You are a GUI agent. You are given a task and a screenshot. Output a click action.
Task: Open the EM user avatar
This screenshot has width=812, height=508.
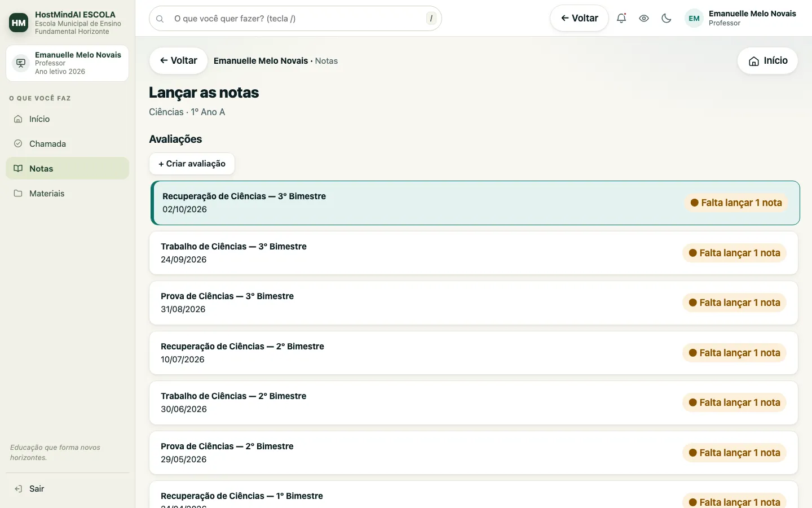click(x=694, y=18)
